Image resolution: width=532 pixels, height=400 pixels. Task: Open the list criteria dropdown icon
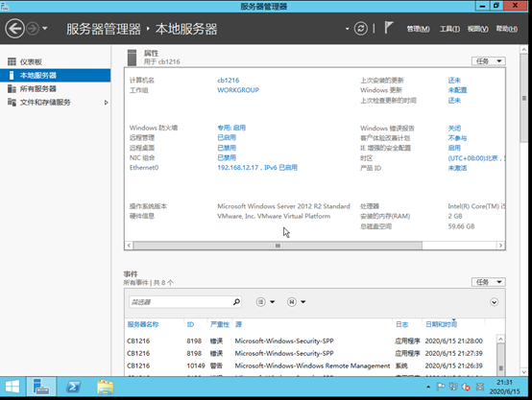(265, 302)
